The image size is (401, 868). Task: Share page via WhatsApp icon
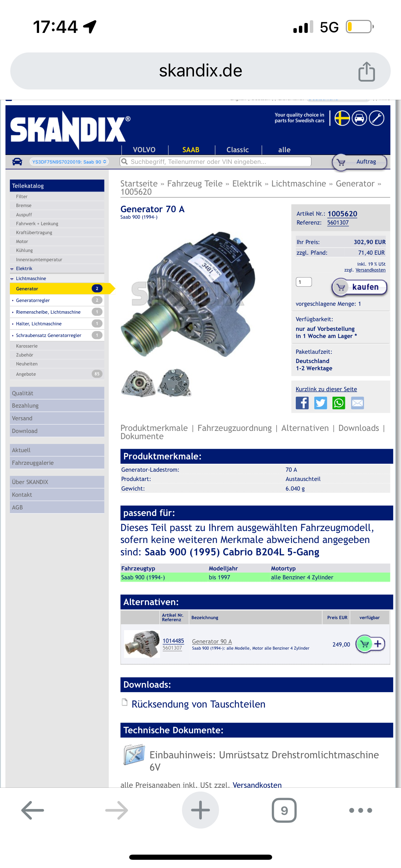tap(339, 403)
